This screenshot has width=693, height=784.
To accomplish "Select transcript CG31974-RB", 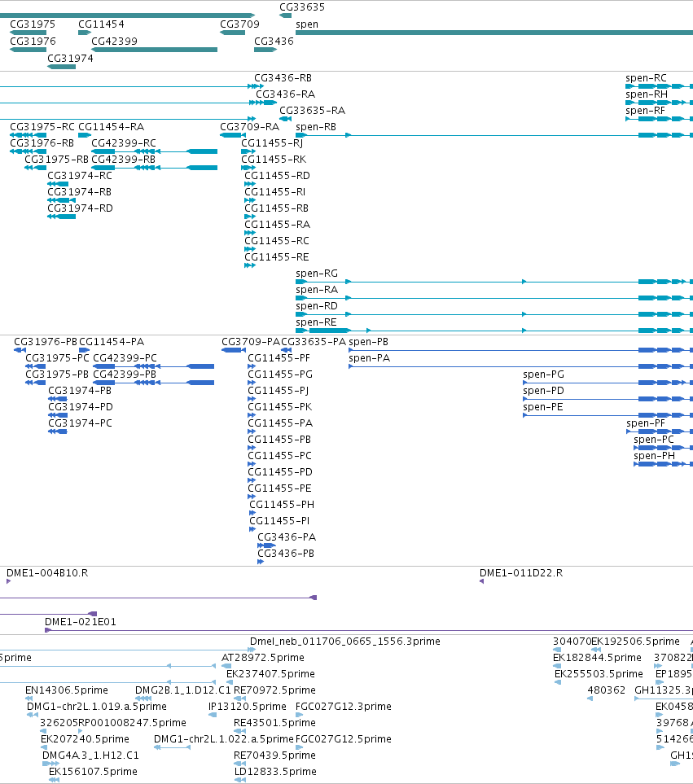I will tap(79, 192).
